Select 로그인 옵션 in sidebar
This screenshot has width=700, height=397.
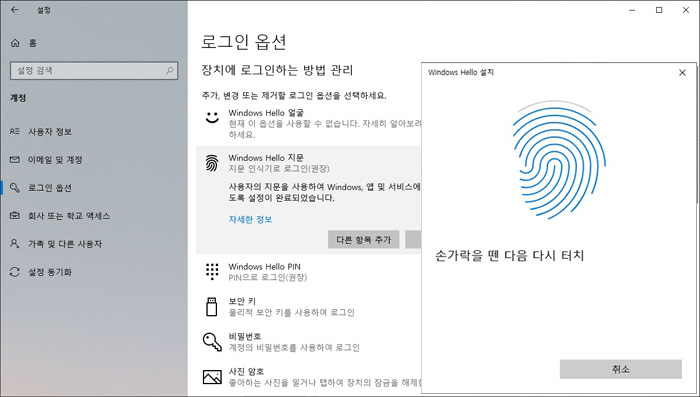pos(50,188)
